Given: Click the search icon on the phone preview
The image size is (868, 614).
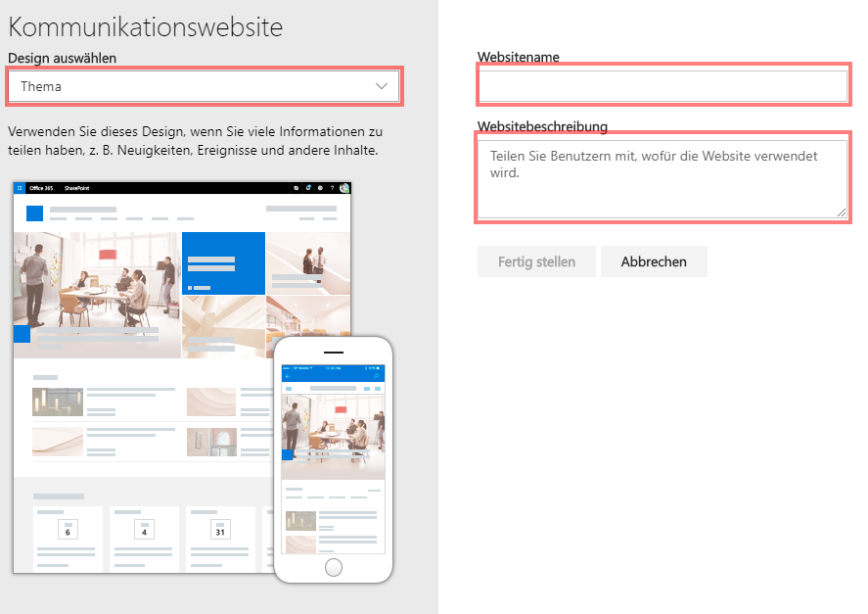Looking at the screenshot, I should [x=377, y=376].
